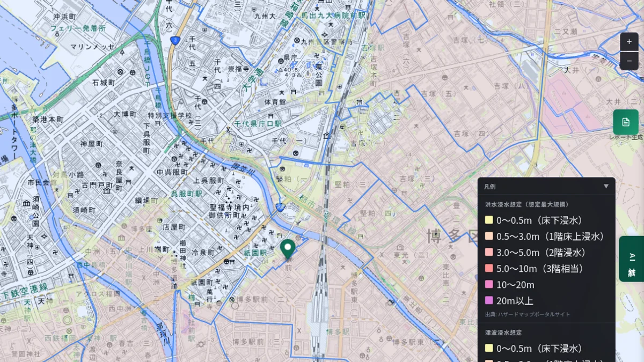Click the 石城町 district label
Screen dimensions: 644x362
(x=104, y=83)
